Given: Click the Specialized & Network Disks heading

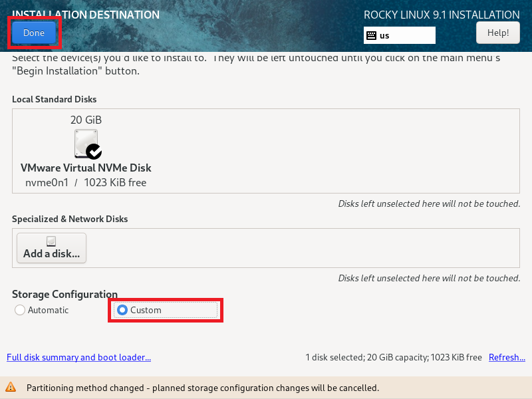Looking at the screenshot, I should (x=70, y=219).
